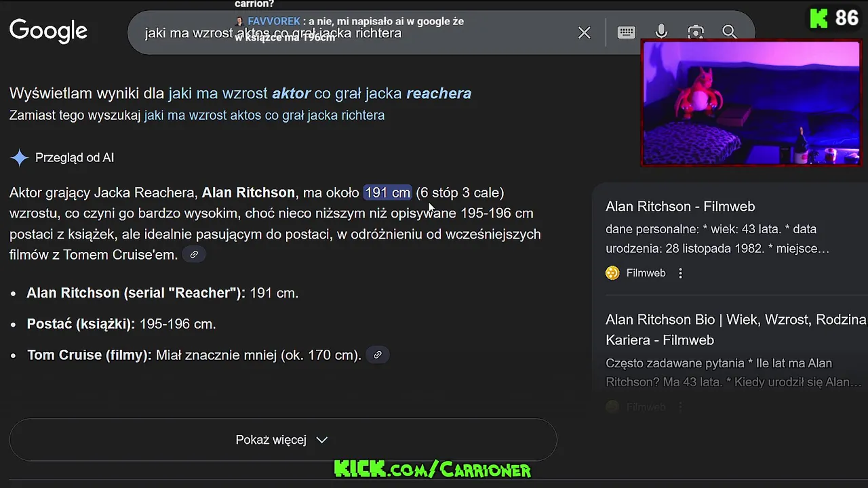This screenshot has width=868, height=488.
Task: Open 'Alan Ritchson Bio | Wiek, Wzrost' result
Action: click(x=736, y=329)
